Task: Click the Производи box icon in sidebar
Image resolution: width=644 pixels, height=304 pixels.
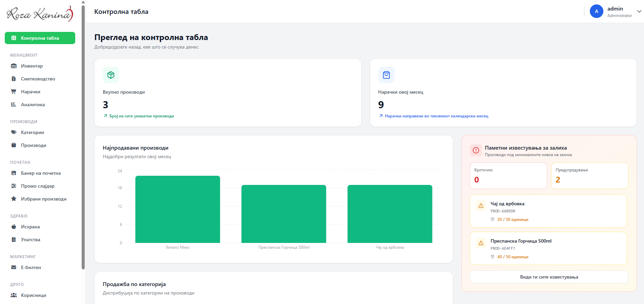Action: pos(14,145)
